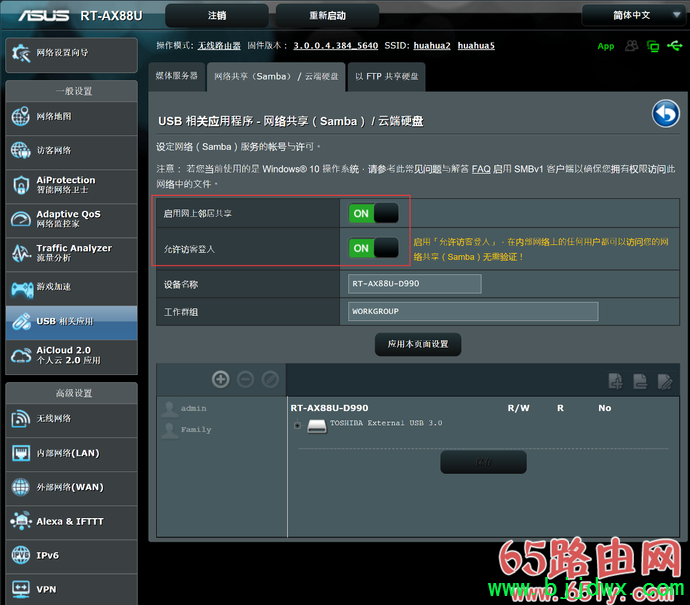Viewport: 690px width, 605px height.
Task: Open firmware version 3.0.0.4.384_5640 link
Action: point(335,46)
